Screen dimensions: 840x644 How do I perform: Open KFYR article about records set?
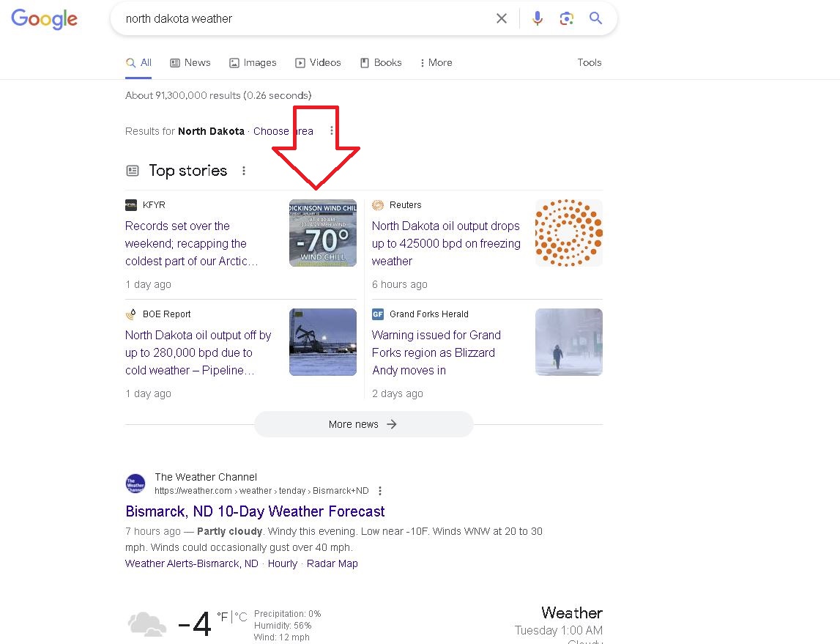191,243
